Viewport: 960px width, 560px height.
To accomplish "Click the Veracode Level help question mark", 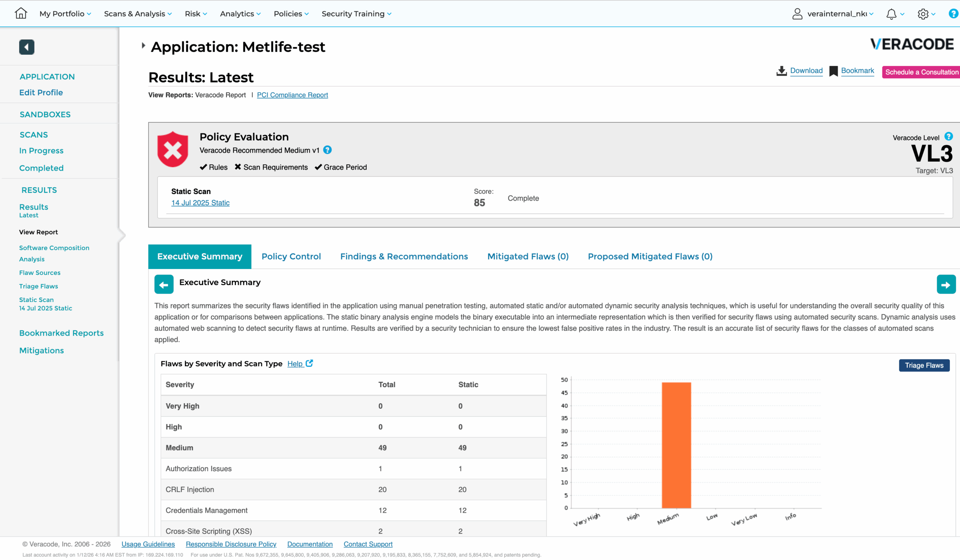I will [x=949, y=137].
